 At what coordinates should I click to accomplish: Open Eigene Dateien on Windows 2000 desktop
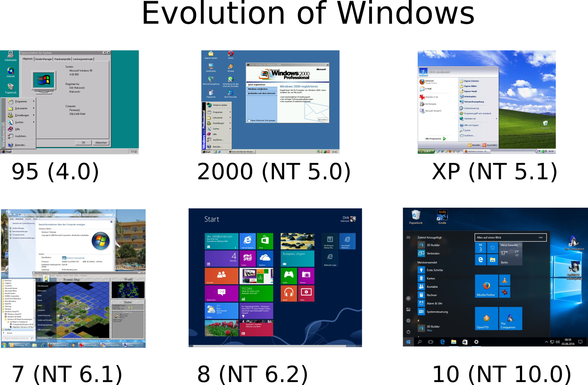tap(211, 55)
